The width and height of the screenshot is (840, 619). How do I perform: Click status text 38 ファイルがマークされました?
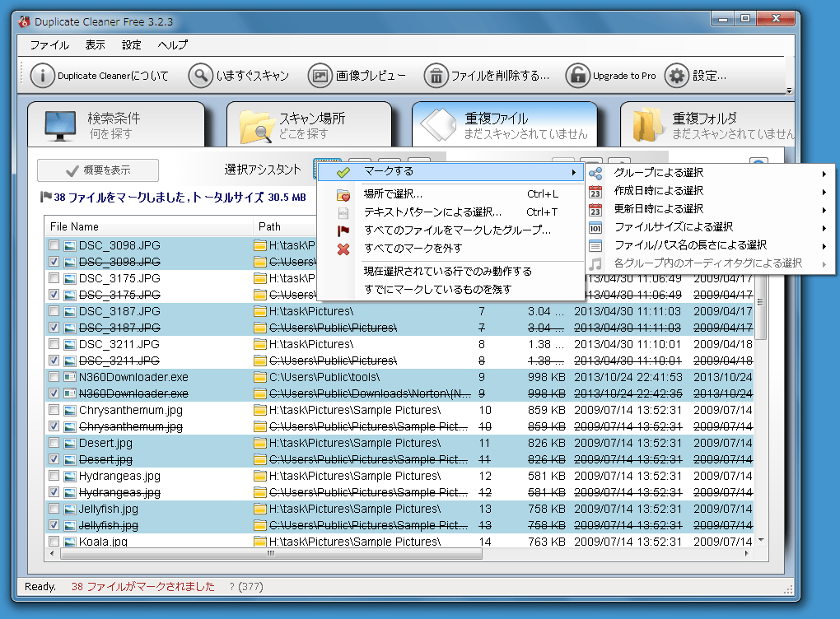(143, 587)
